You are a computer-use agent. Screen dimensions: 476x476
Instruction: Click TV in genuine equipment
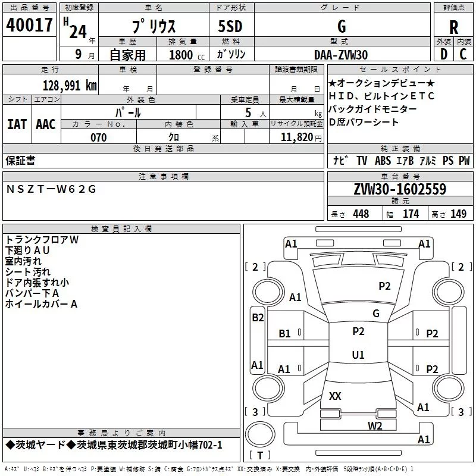click(x=362, y=160)
